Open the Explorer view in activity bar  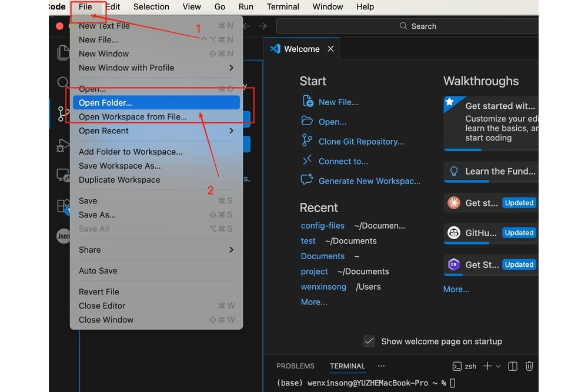click(x=63, y=53)
